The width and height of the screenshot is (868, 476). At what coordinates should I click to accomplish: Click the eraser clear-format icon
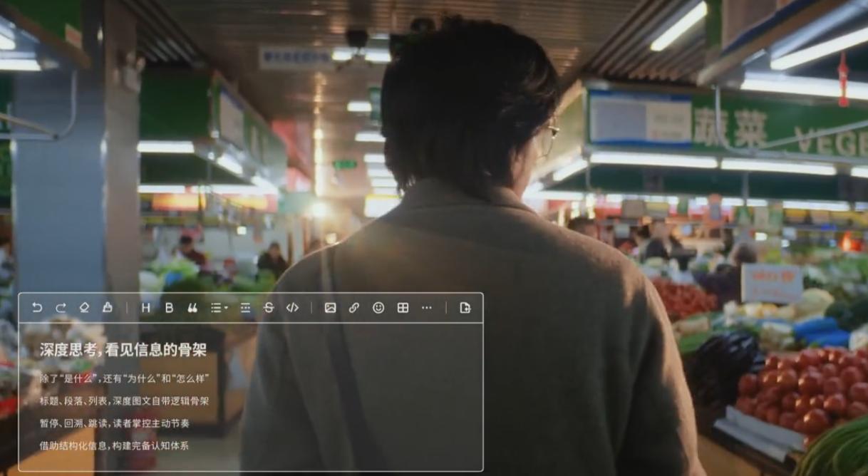84,308
